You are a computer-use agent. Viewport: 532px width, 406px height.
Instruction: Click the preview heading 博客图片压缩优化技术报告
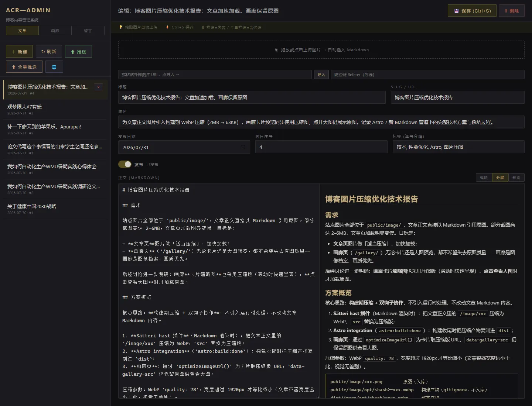pyautogui.click(x=372, y=199)
